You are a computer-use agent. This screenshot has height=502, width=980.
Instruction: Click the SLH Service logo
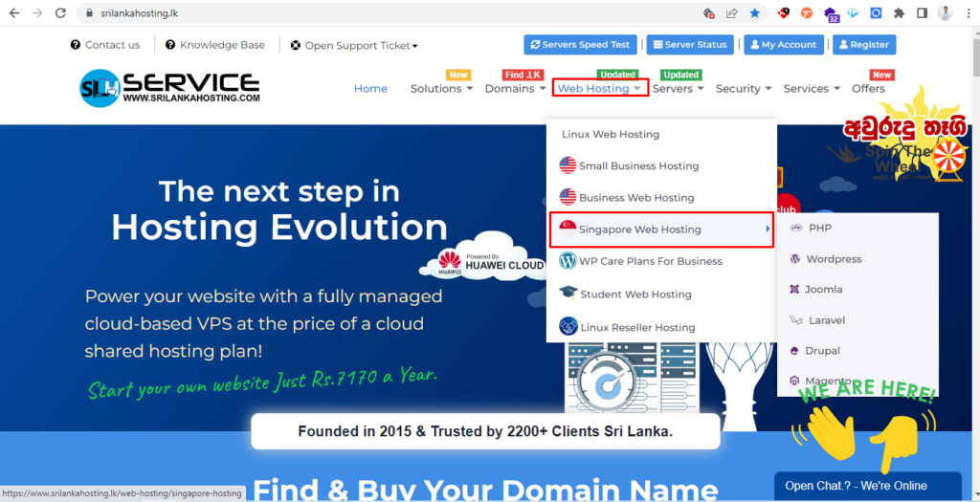(169, 88)
